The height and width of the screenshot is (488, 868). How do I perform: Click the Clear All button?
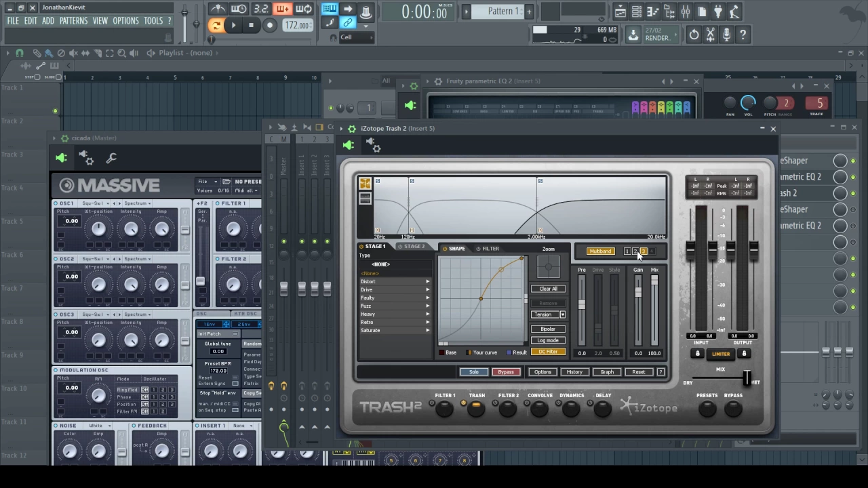click(x=548, y=289)
